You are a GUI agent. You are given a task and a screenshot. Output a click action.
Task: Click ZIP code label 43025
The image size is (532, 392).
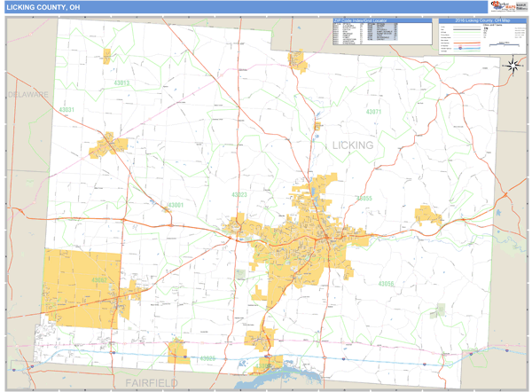click(207, 358)
